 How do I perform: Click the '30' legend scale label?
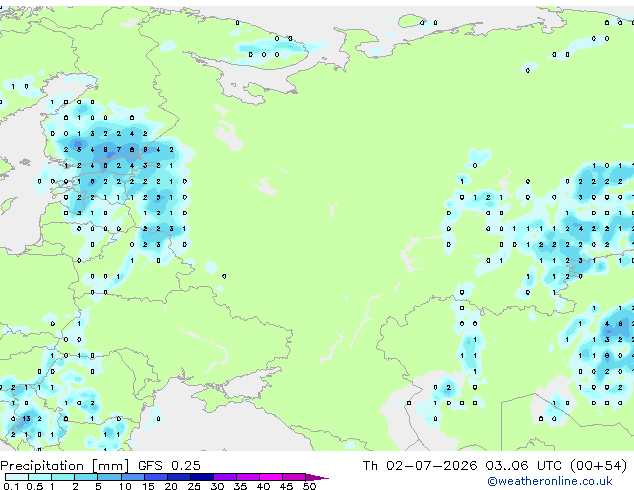[x=217, y=486]
